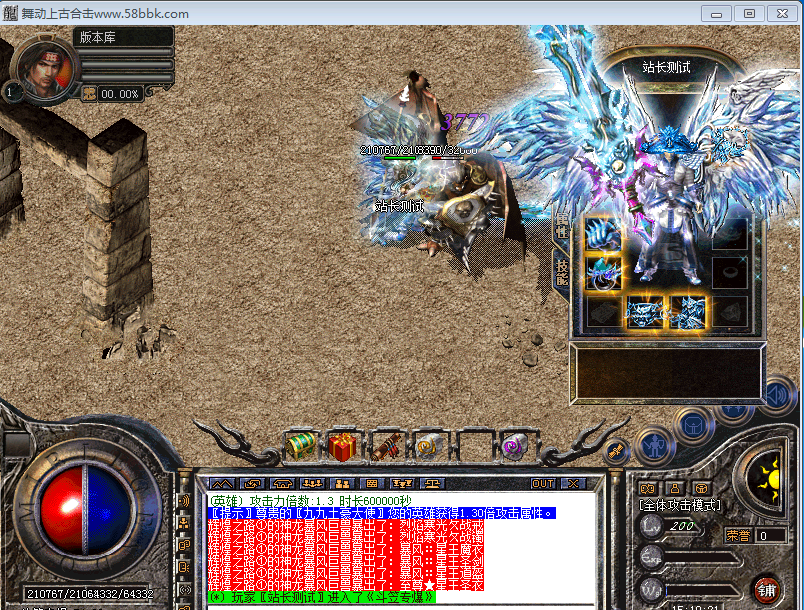Select the blue gem ring equipment slot
804x610 pixels.
(603, 273)
